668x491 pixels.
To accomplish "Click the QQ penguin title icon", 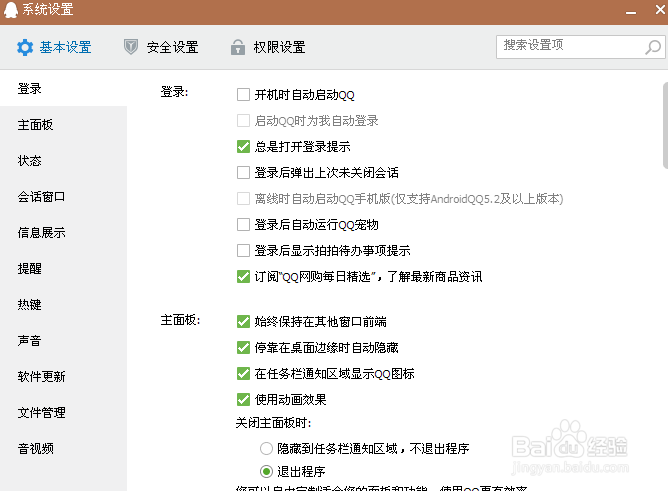I will click(11, 9).
